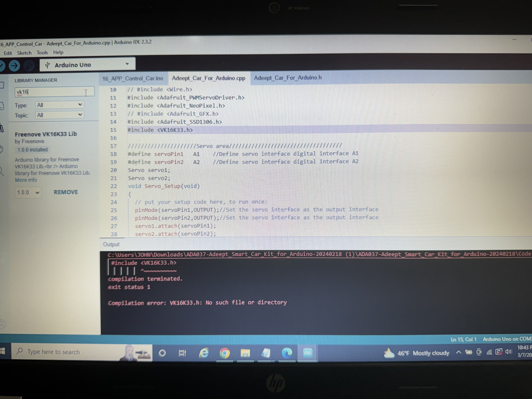Switch to the Adeept_Car_For_Arduino.h tab
Screen dimensions: 532x399
coord(288,78)
